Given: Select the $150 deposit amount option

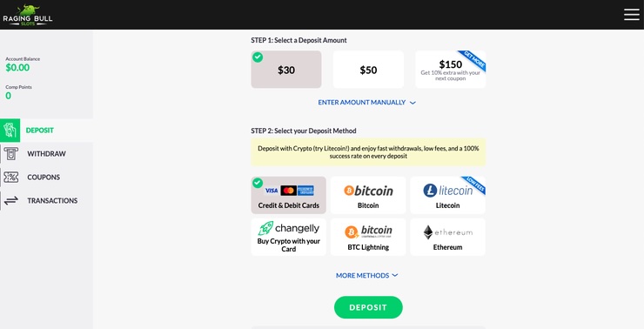Looking at the screenshot, I should [451, 70].
